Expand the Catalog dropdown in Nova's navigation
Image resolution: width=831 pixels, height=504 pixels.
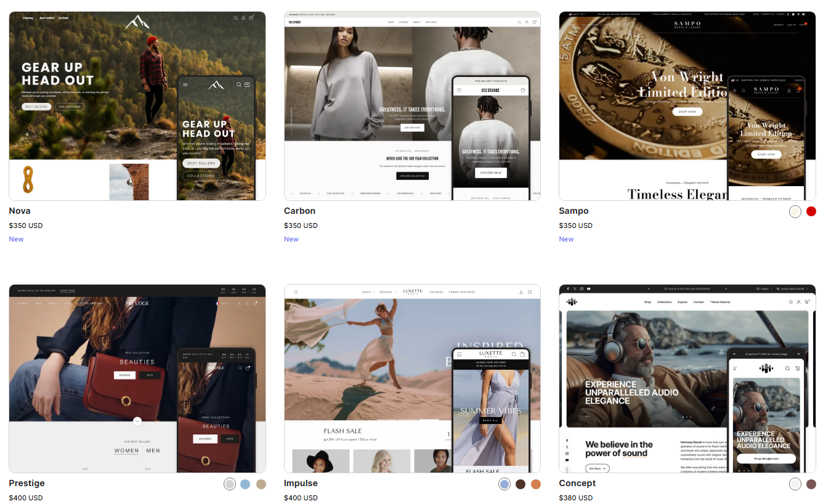[28, 18]
